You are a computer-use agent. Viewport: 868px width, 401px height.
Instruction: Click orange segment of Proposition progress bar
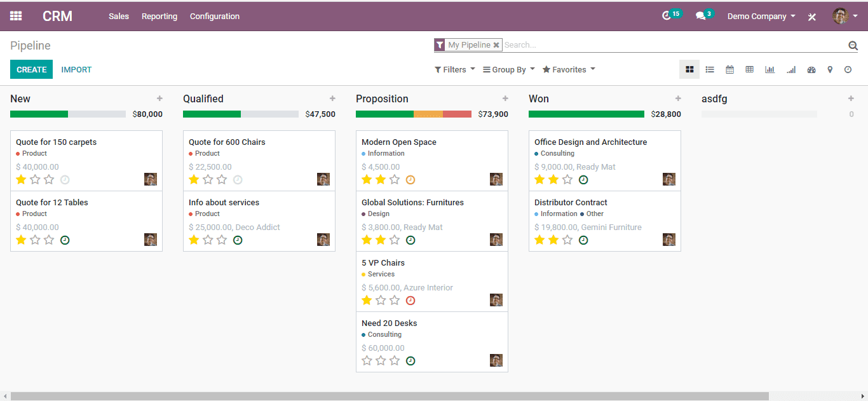click(x=428, y=114)
